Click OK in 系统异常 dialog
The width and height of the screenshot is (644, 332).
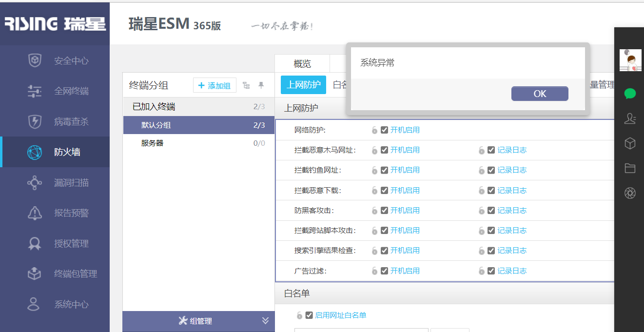pyautogui.click(x=540, y=94)
